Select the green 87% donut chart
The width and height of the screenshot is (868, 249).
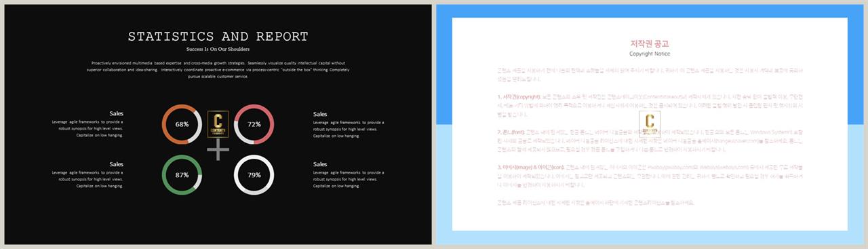click(182, 175)
